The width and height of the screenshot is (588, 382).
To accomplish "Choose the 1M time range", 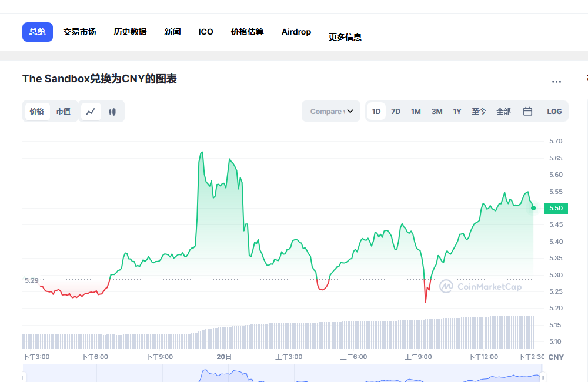I will (416, 112).
